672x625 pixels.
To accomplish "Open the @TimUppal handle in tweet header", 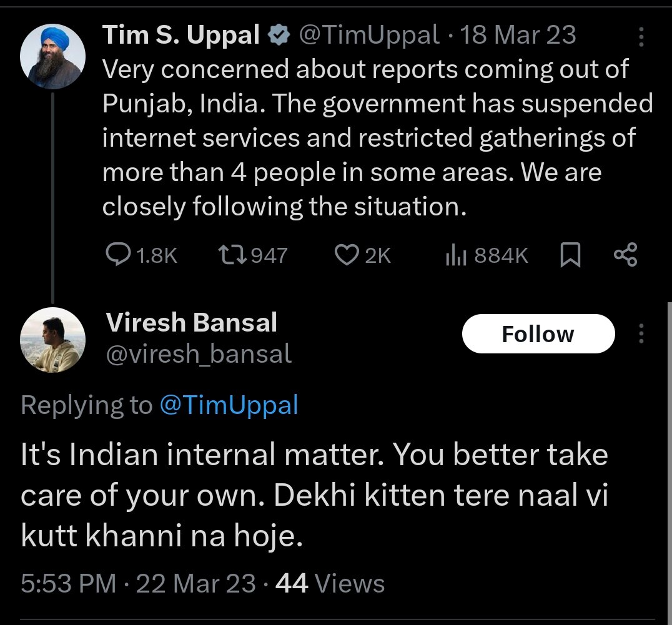I will tap(369, 36).
